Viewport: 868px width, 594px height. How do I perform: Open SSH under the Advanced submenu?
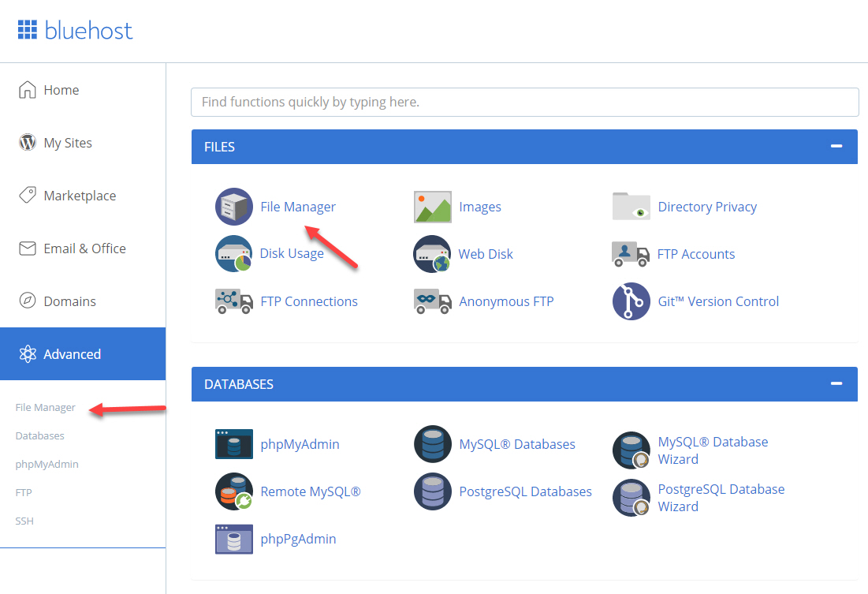coord(24,521)
